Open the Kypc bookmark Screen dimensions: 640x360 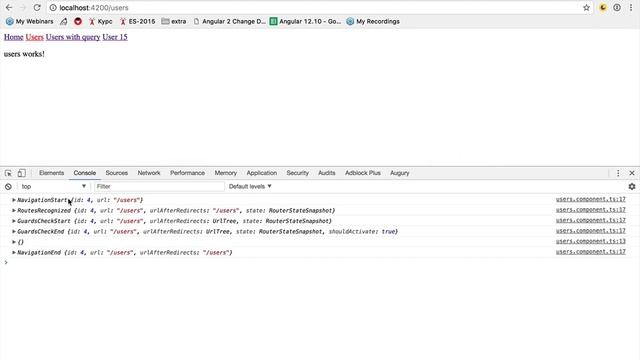pos(100,21)
